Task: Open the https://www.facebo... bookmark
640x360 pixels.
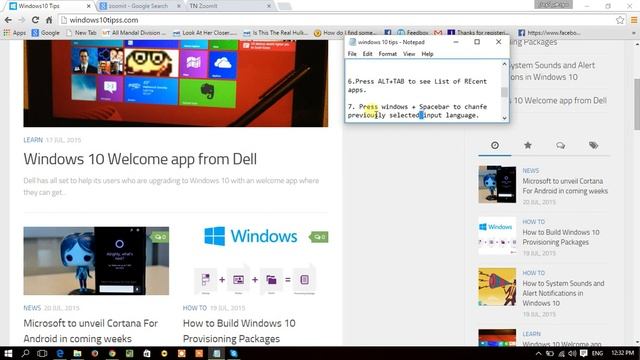Action: click(549, 33)
